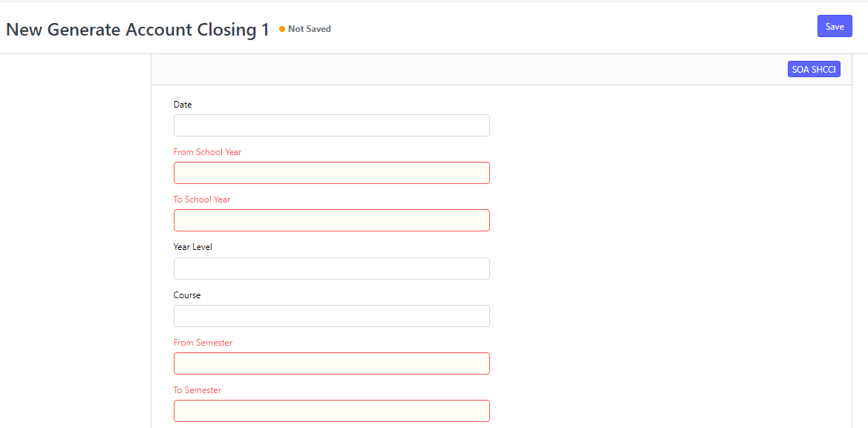
Task: Focus the Date input field
Action: [x=331, y=125]
